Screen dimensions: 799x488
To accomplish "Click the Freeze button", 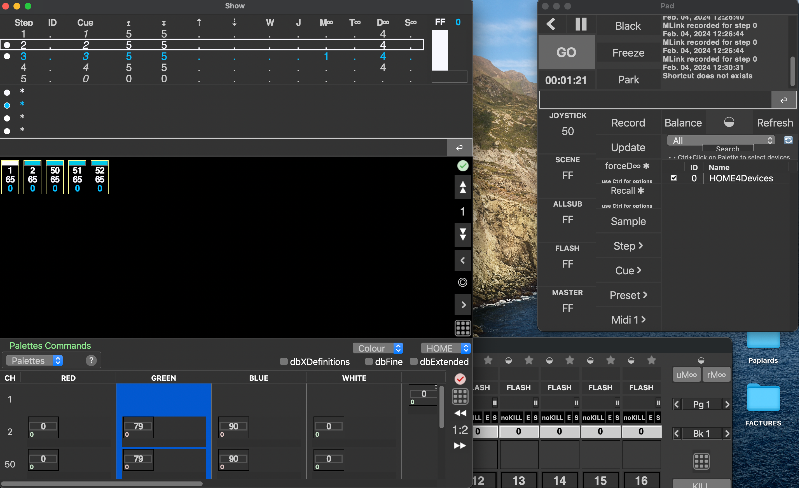I will coord(628,53).
